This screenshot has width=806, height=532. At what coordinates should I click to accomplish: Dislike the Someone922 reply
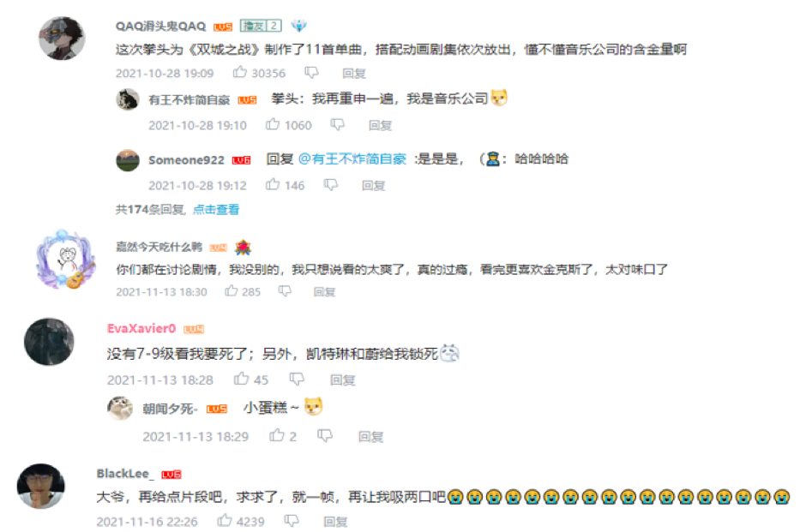tap(330, 184)
